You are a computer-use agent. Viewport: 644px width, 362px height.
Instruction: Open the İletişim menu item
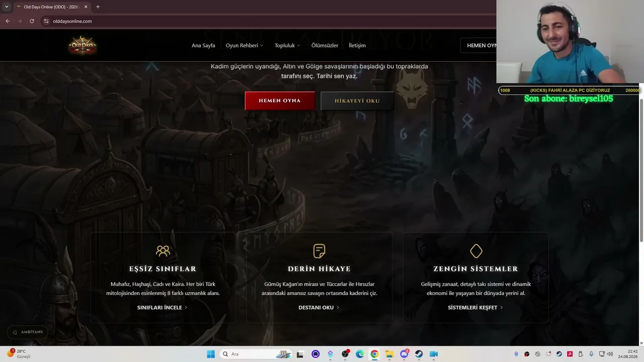[357, 45]
